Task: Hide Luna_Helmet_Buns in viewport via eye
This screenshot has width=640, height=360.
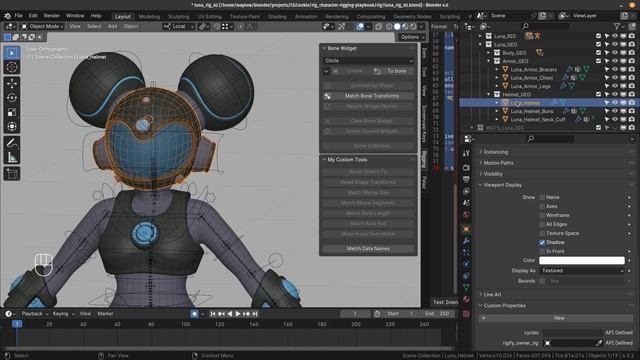Action: point(615,111)
